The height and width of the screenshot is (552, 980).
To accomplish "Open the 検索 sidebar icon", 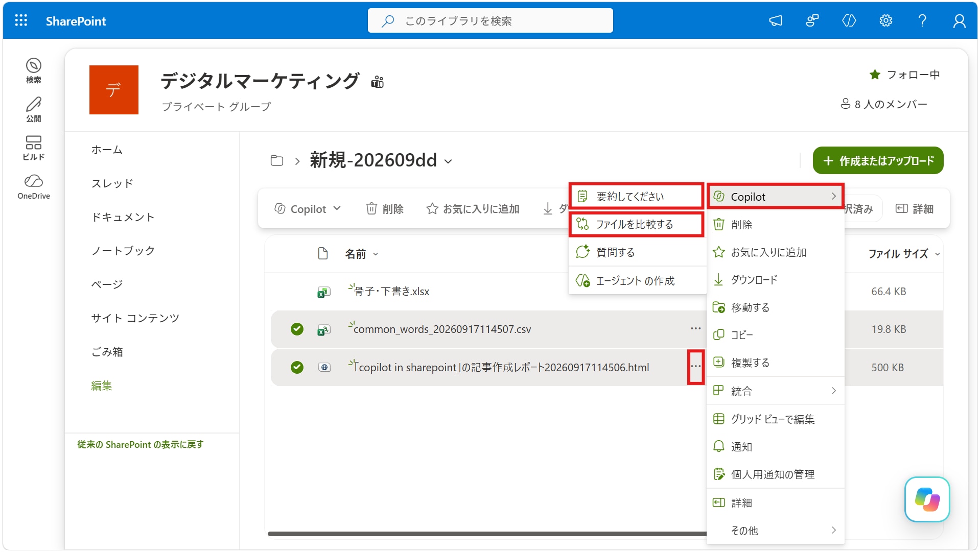I will pos(34,70).
